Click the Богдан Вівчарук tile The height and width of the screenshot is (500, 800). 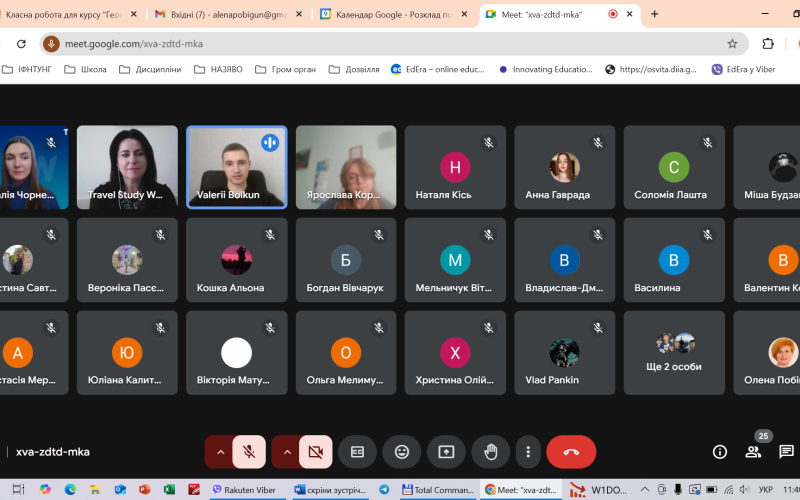click(346, 260)
